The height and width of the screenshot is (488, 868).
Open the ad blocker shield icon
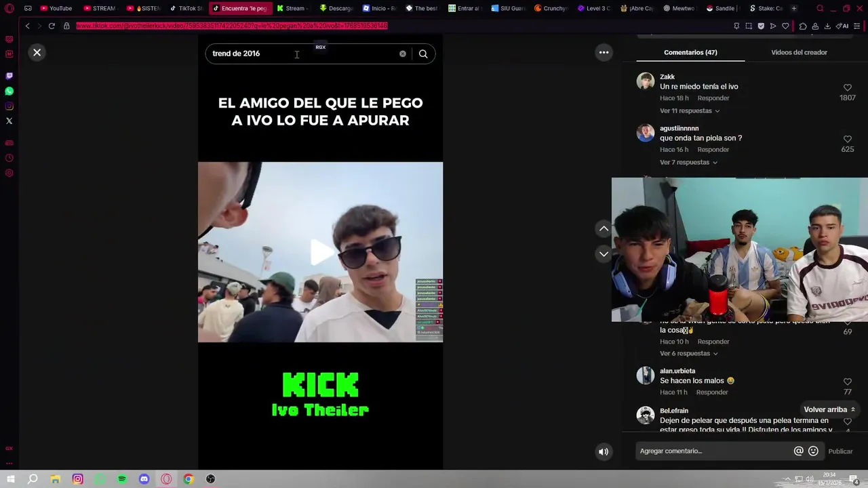(x=761, y=26)
